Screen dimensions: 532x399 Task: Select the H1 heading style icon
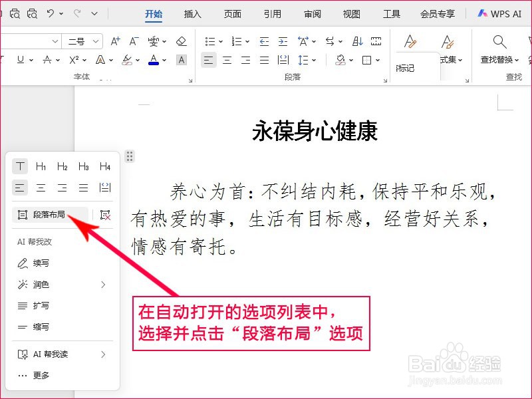coord(41,166)
